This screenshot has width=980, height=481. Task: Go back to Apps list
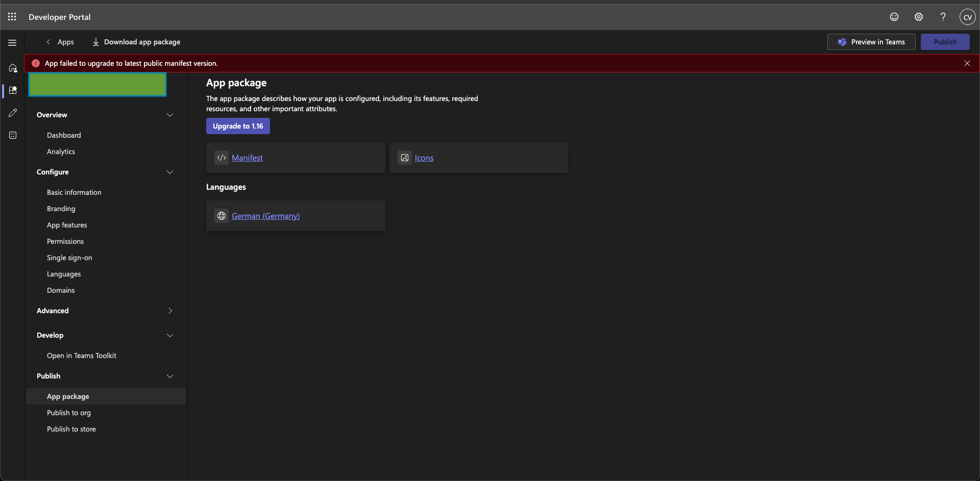click(x=65, y=42)
